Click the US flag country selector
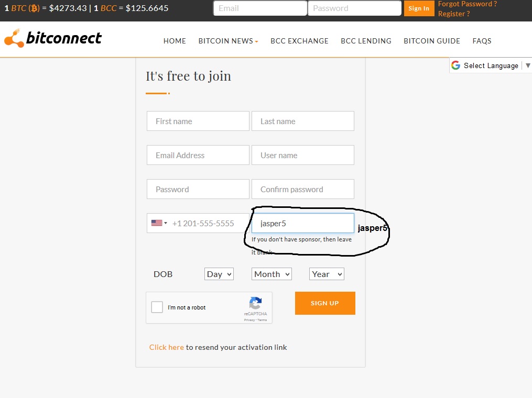Image resolution: width=532 pixels, height=398 pixels. (x=159, y=223)
